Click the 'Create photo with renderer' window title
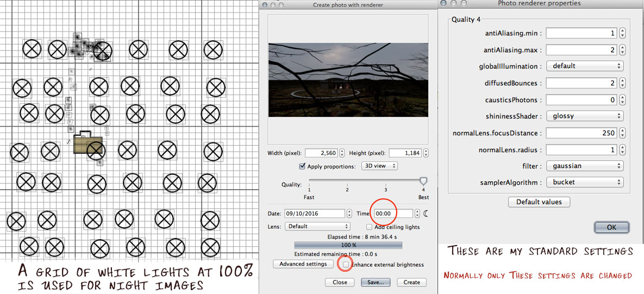The image size is (644, 294). (x=348, y=5)
